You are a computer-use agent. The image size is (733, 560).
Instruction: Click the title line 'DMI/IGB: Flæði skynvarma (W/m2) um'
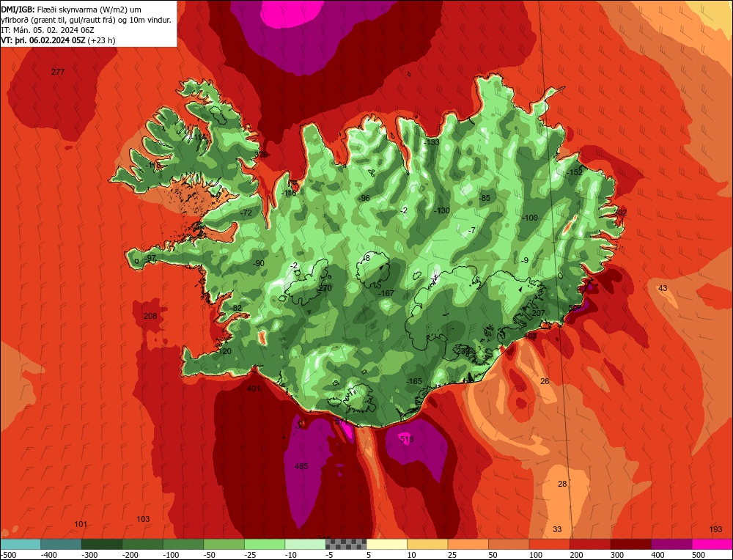(71, 10)
